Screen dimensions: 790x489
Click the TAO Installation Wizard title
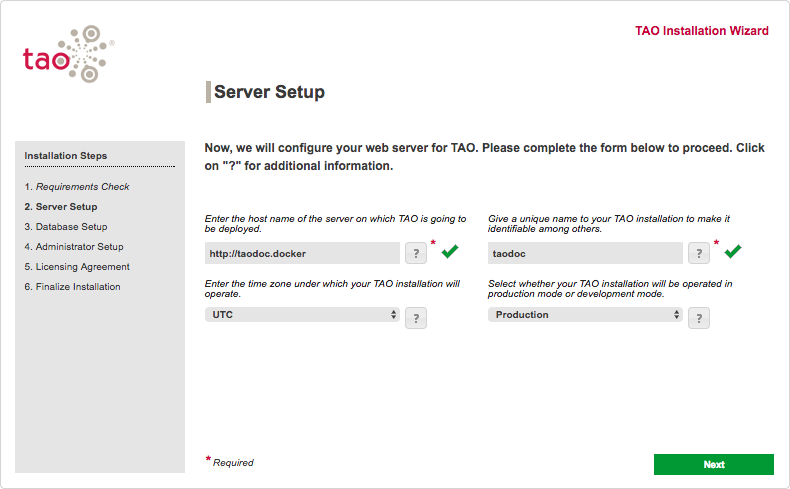click(702, 31)
